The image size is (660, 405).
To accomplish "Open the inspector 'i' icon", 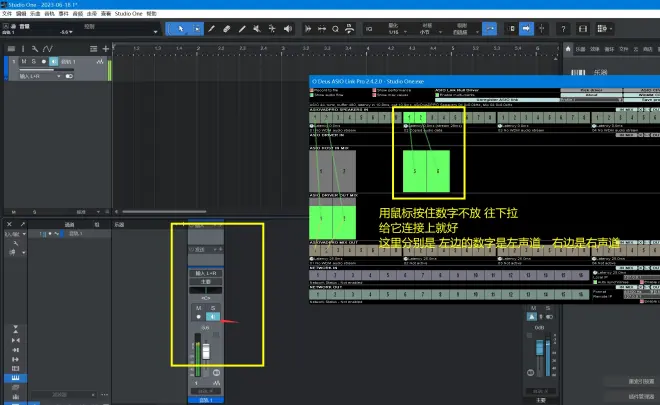I will (23, 49).
